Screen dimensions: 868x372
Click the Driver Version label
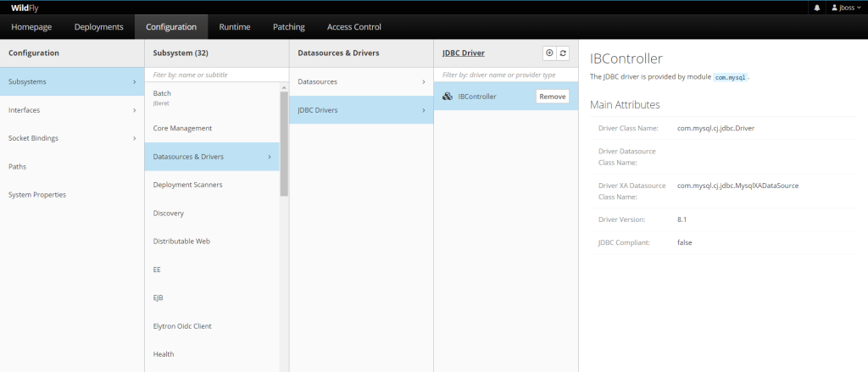(621, 219)
